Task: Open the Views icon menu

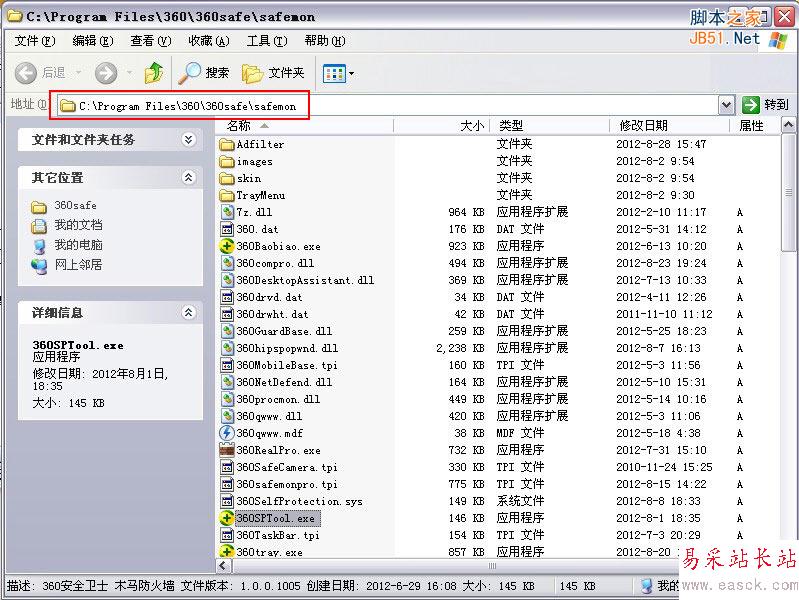Action: (334, 73)
